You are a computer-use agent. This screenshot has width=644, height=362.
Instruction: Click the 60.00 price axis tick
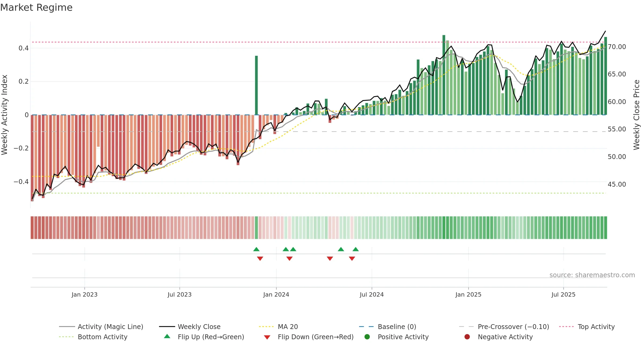pos(617,102)
